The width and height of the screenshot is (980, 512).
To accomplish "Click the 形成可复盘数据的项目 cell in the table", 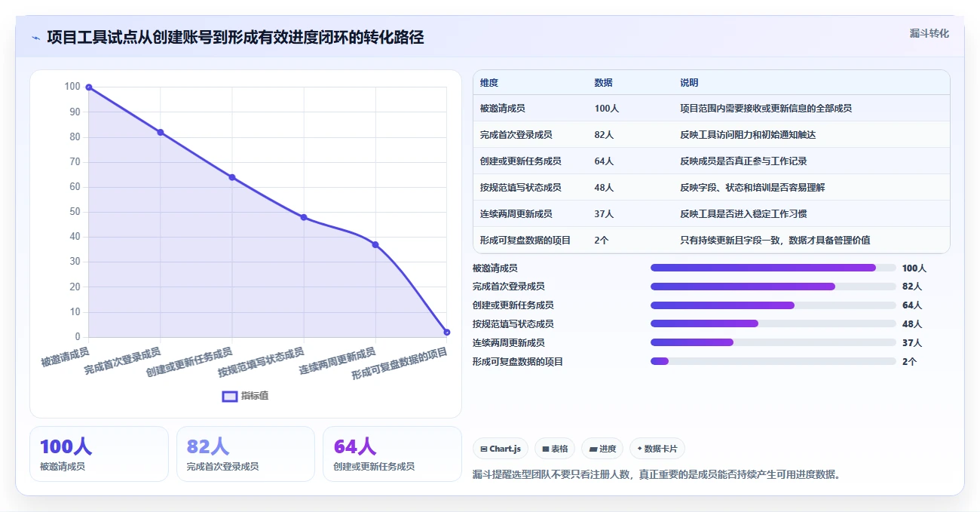I will click(x=525, y=241).
